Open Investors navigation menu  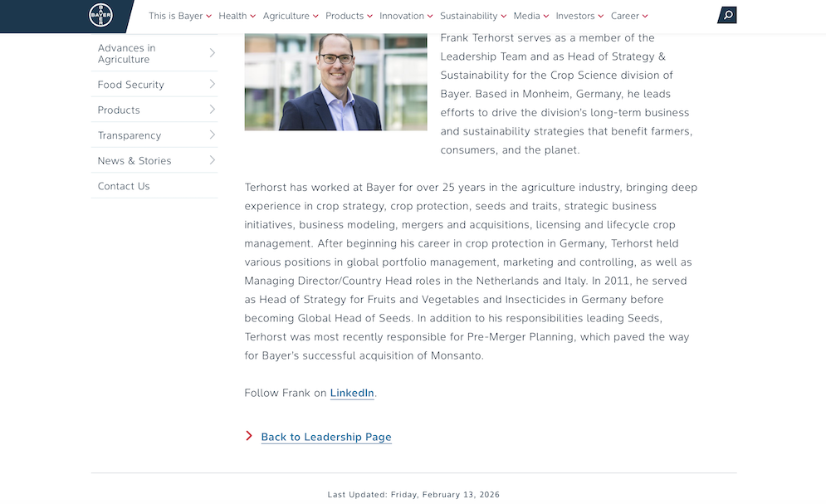[x=579, y=16]
